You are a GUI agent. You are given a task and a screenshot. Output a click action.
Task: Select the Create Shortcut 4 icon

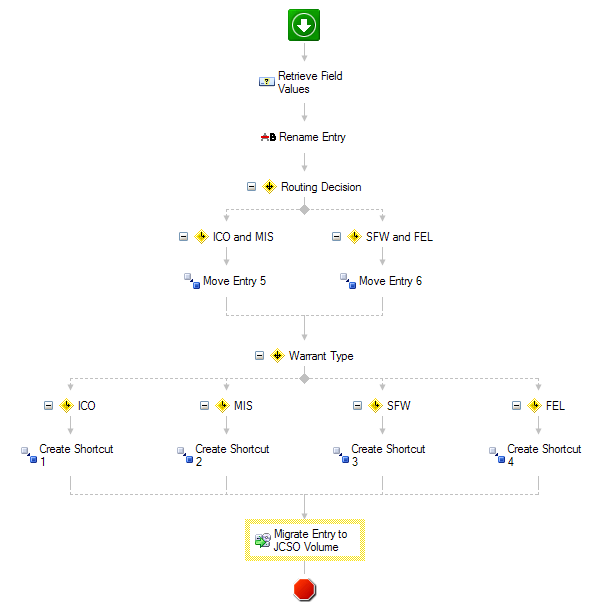pyautogui.click(x=497, y=455)
